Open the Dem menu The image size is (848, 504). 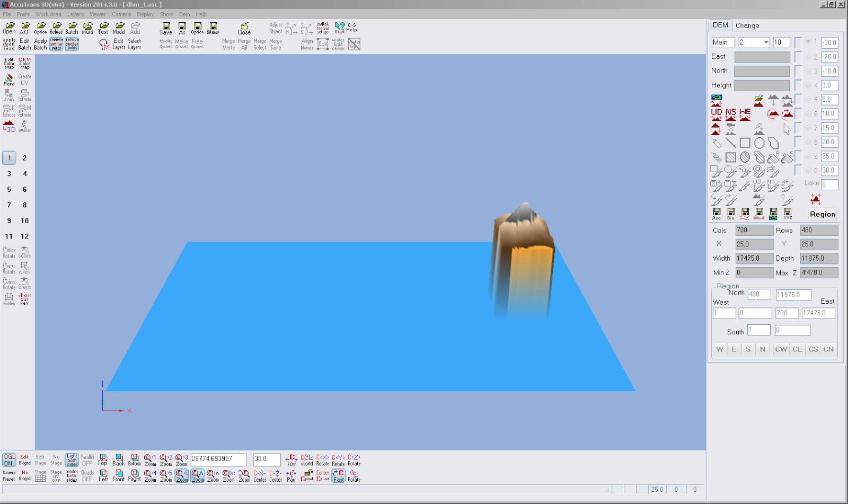[x=184, y=14]
